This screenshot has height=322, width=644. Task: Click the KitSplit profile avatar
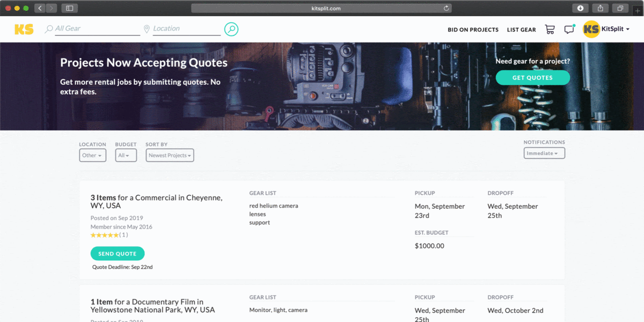591,30
